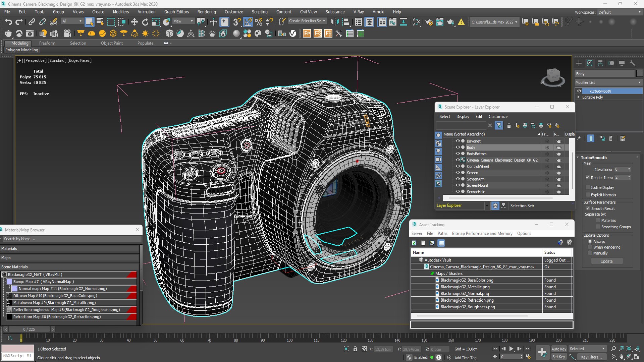Go to timeline start
The height and width of the screenshot is (362, 644).
tap(495, 349)
